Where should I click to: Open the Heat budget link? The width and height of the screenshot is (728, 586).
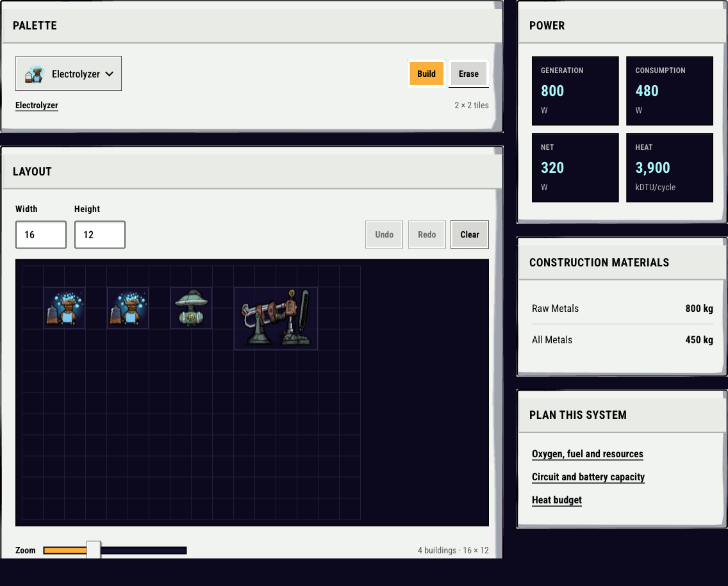click(557, 500)
